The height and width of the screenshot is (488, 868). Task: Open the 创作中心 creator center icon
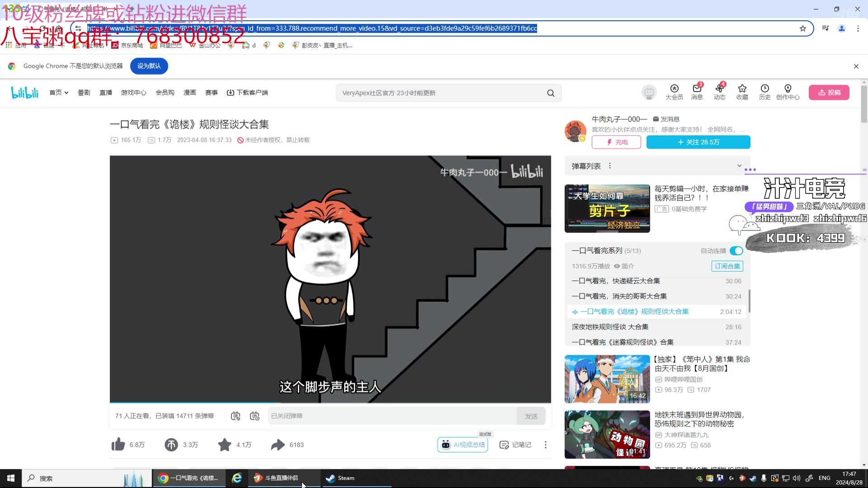point(788,92)
